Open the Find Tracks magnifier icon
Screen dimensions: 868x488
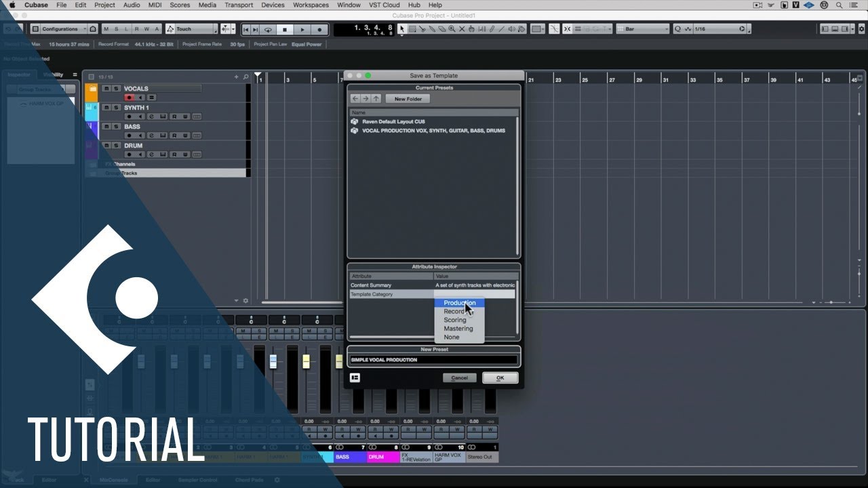tap(245, 77)
